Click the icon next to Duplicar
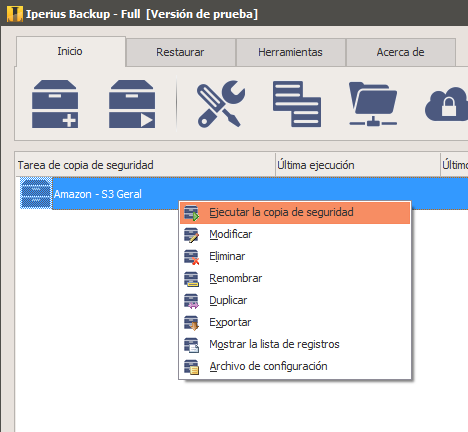 (192, 301)
